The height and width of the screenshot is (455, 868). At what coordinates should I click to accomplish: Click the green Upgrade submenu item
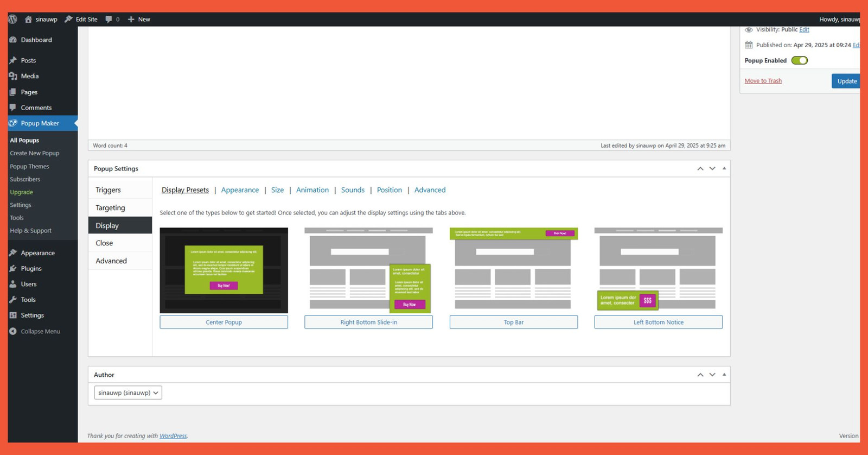[21, 192]
